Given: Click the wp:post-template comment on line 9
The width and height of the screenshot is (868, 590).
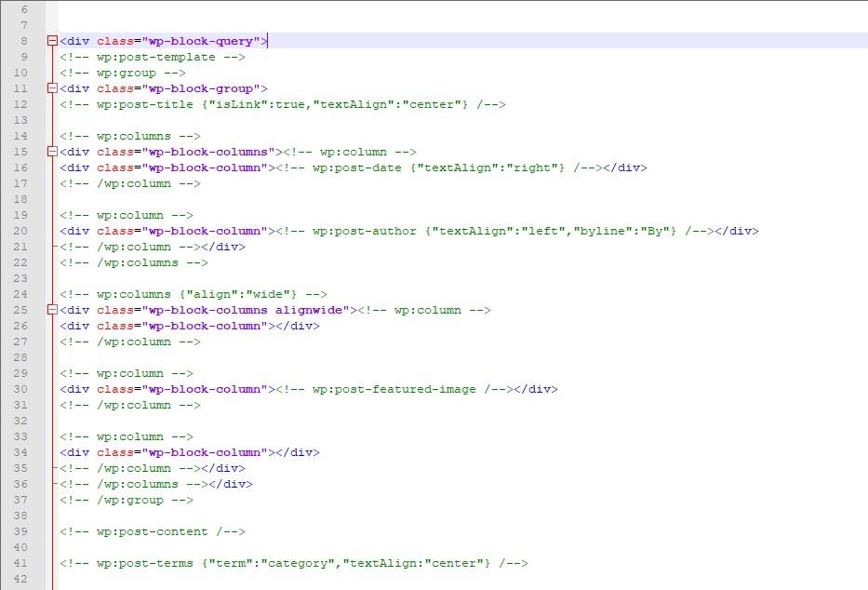Looking at the screenshot, I should [153, 57].
